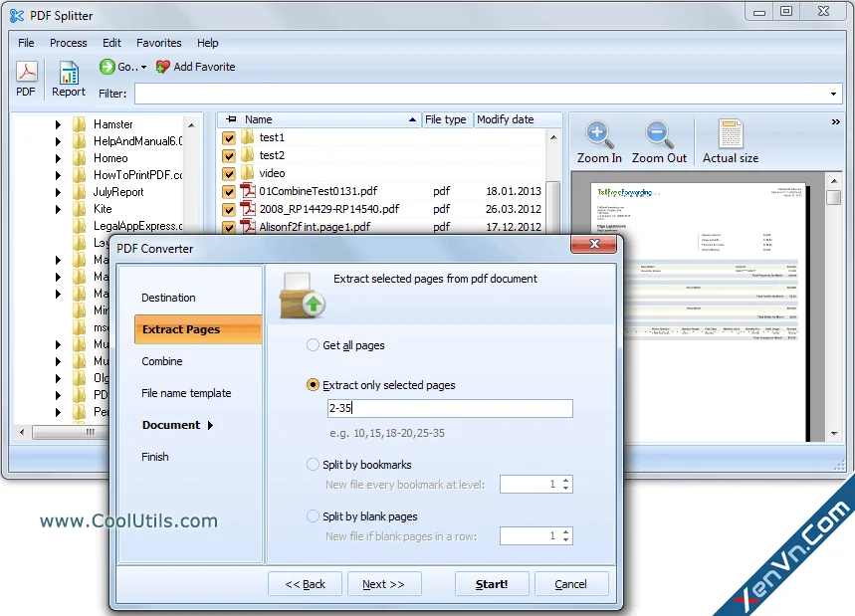Uncheck the 01CombineTest0131.pdf checkbox

click(x=229, y=192)
